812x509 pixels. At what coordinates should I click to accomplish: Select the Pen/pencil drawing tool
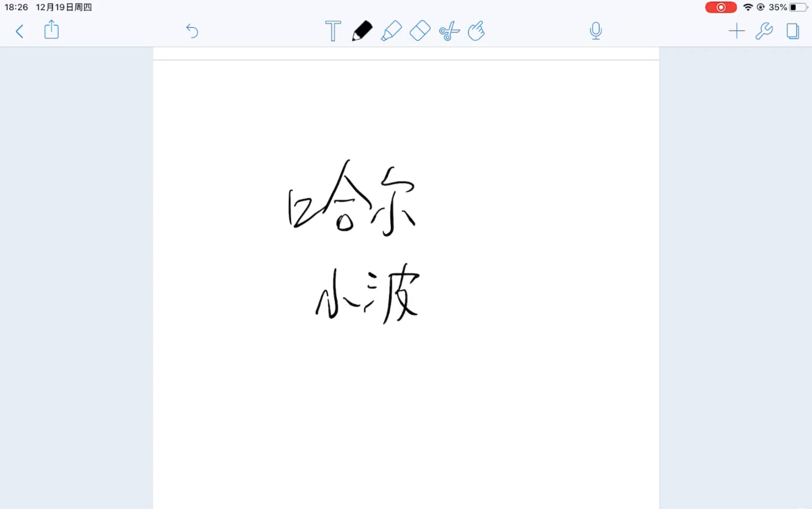[x=362, y=31]
